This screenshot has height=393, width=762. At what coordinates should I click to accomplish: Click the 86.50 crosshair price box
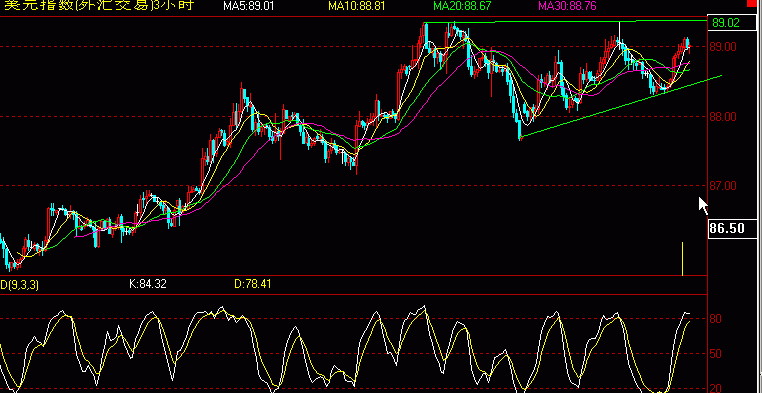coord(732,228)
